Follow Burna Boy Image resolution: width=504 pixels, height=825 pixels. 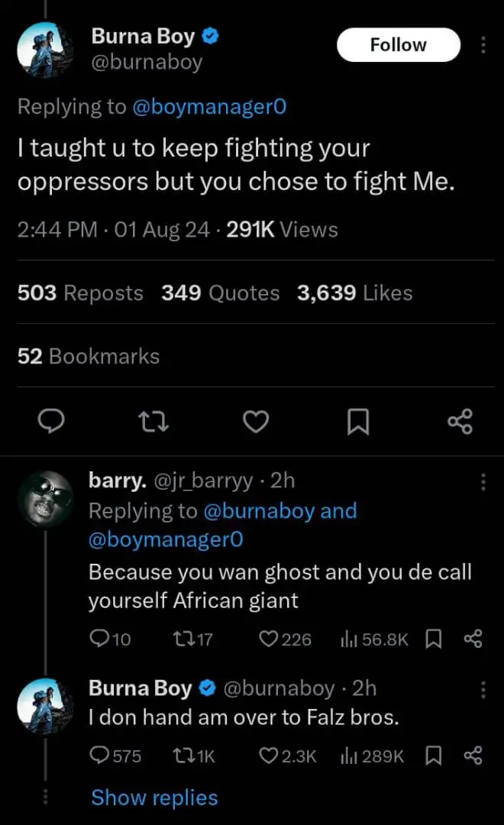[x=398, y=45]
